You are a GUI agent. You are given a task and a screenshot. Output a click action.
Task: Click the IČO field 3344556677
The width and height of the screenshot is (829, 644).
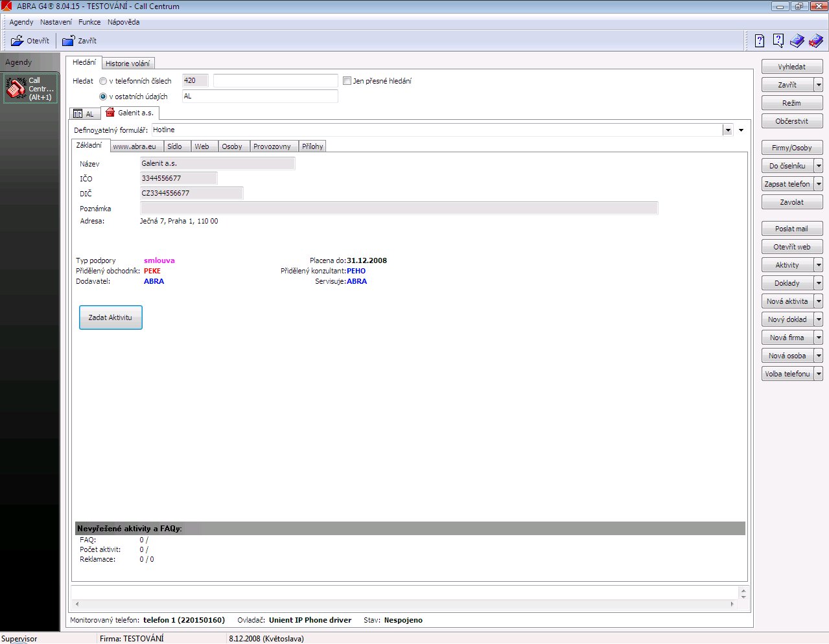pos(179,178)
